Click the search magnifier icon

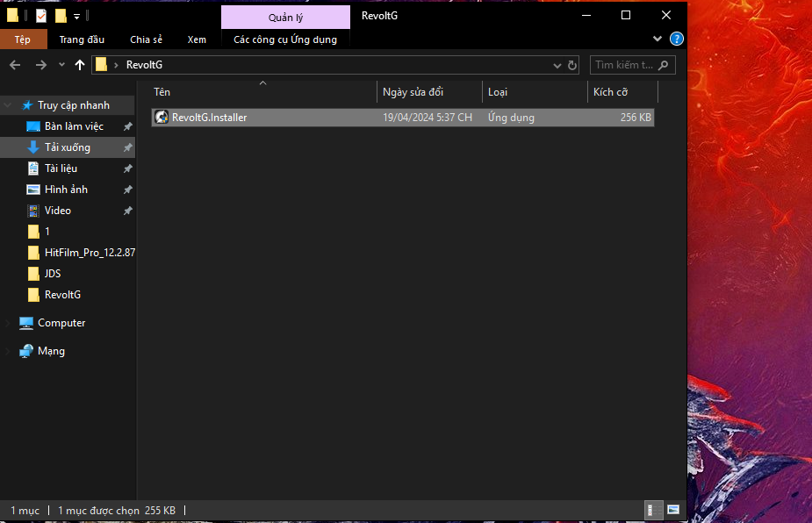[x=664, y=65]
